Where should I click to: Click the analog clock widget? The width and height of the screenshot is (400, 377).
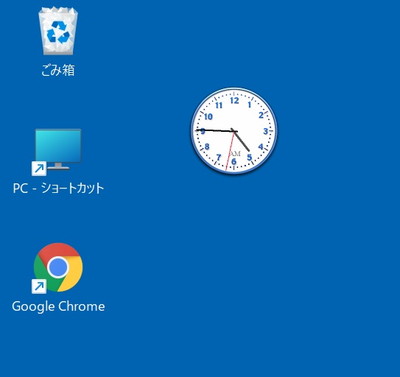click(x=234, y=131)
